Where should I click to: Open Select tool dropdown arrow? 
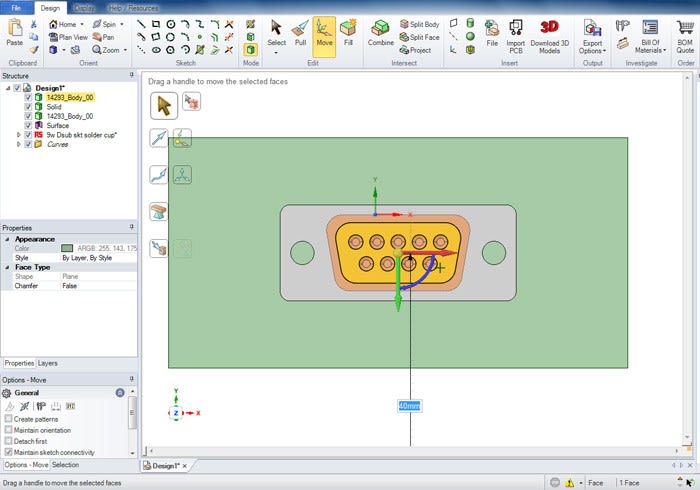point(276,53)
